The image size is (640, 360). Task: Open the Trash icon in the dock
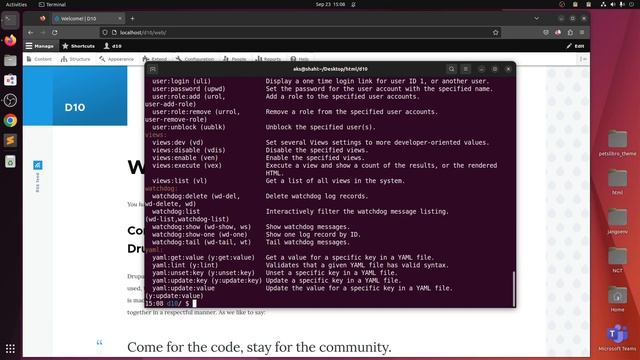point(10,162)
